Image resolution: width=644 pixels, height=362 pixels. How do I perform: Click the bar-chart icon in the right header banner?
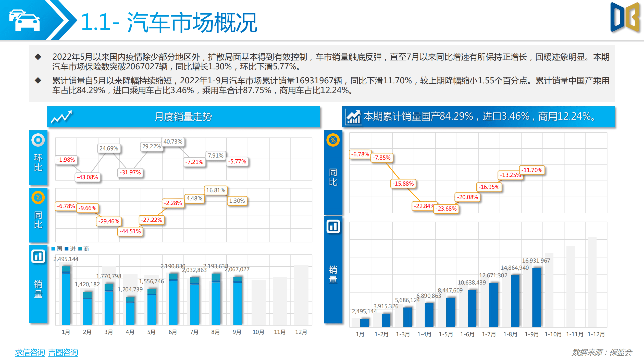pyautogui.click(x=353, y=117)
